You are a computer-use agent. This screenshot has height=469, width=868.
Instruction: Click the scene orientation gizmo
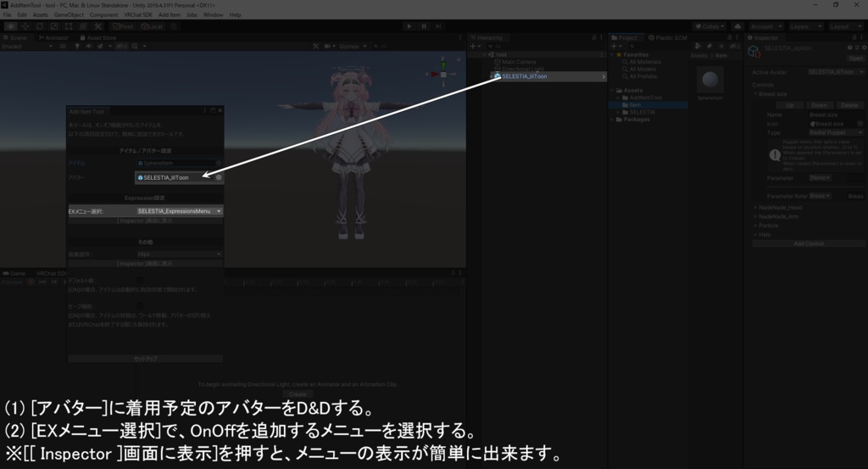442,74
